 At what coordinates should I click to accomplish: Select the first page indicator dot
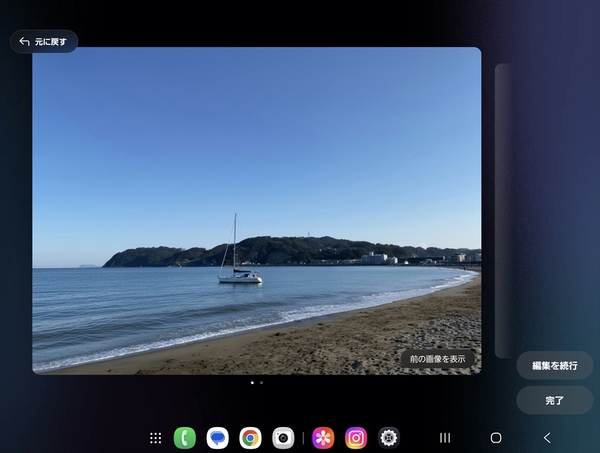pos(252,383)
